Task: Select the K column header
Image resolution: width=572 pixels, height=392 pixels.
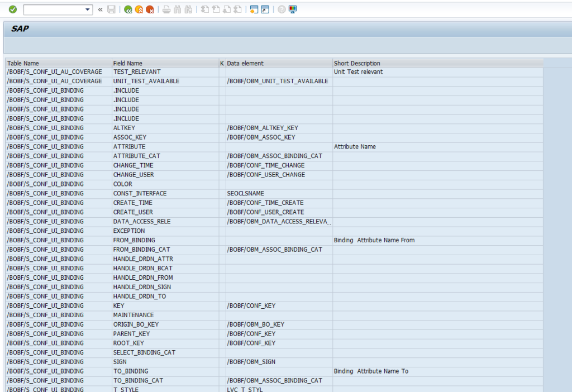Action: click(222, 63)
